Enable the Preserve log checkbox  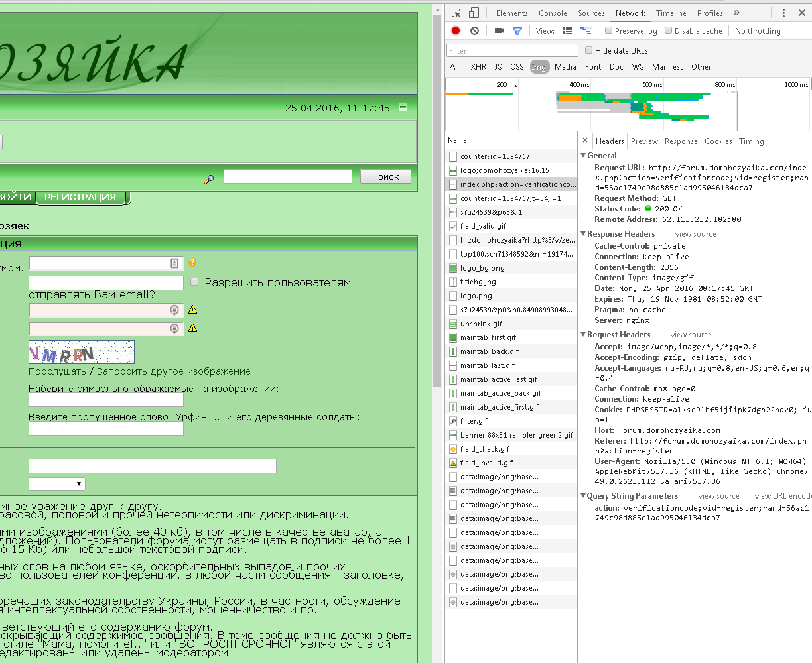608,30
